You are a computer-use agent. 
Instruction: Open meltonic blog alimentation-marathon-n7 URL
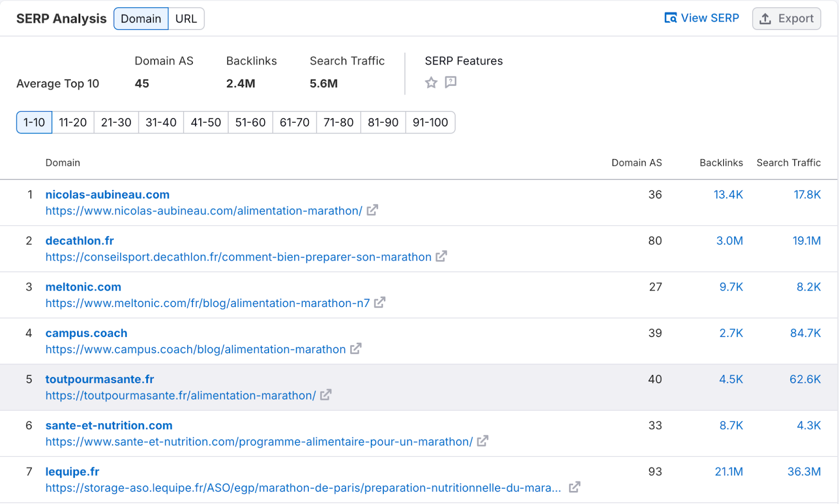[208, 303]
